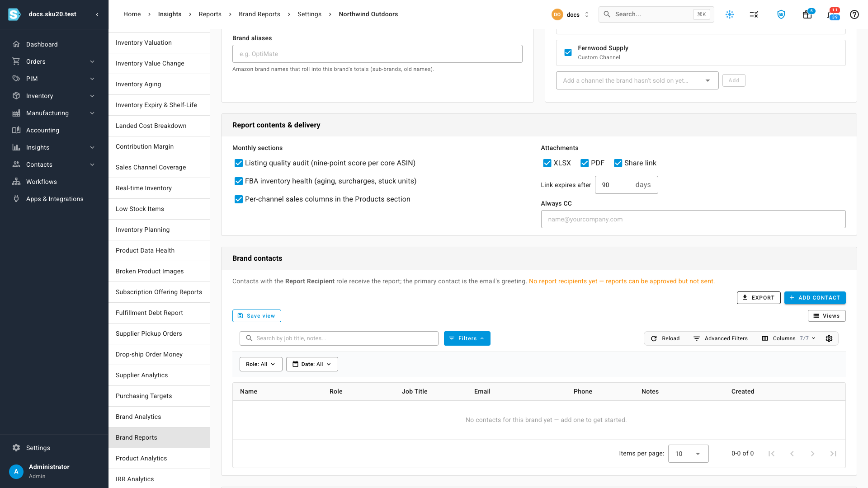Expand the Orders sidebar menu
The width and height of the screenshot is (868, 488).
54,61
